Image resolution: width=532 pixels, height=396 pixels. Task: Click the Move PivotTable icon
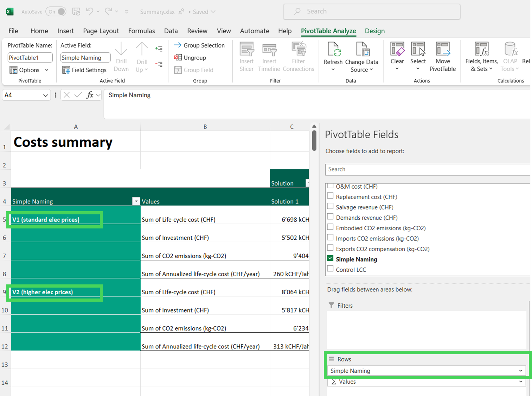(x=442, y=50)
